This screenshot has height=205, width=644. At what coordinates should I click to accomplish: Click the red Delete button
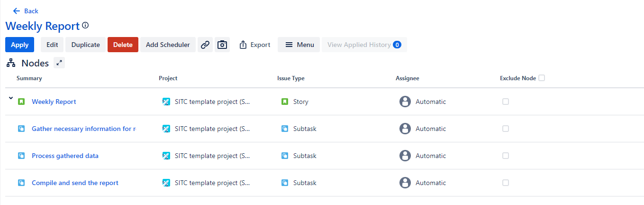point(123,45)
